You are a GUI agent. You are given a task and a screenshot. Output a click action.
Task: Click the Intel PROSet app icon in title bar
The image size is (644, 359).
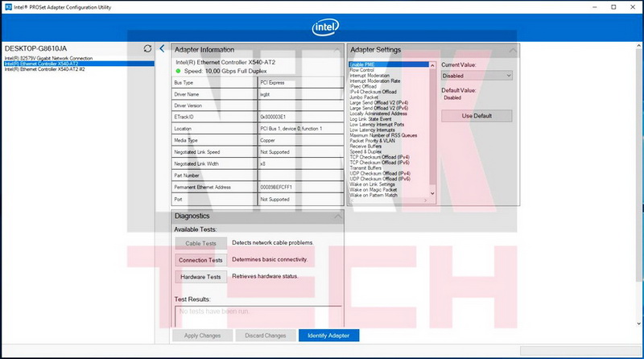(8, 7)
